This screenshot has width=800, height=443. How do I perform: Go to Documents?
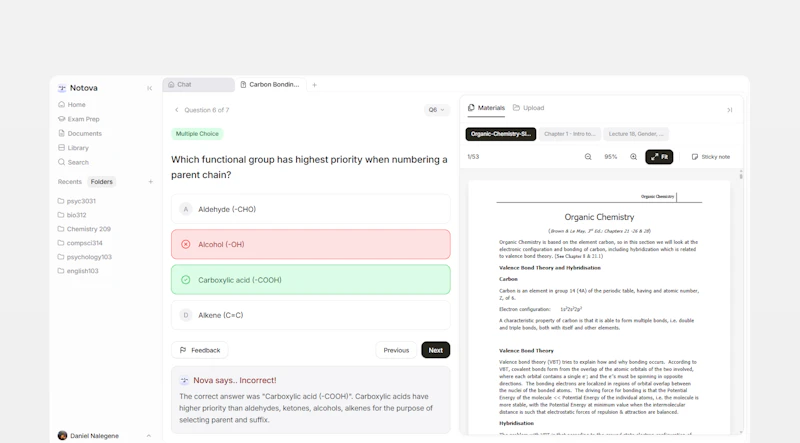click(x=80, y=133)
